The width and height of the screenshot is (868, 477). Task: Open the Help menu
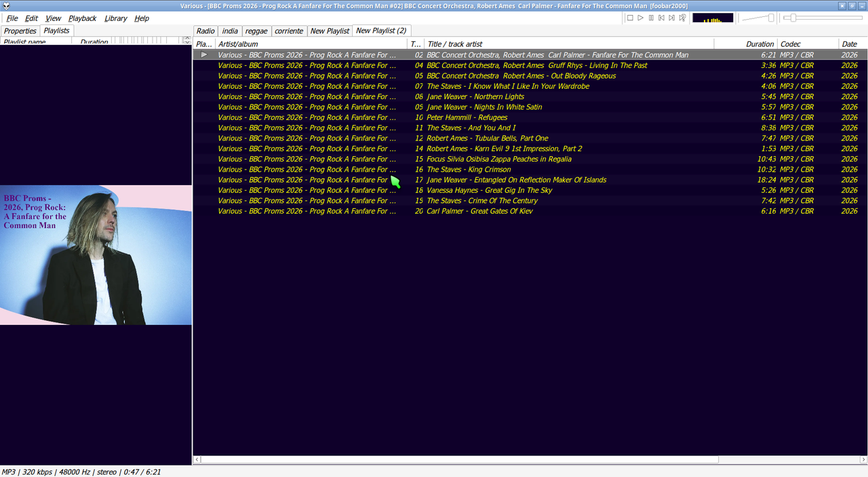coord(141,18)
